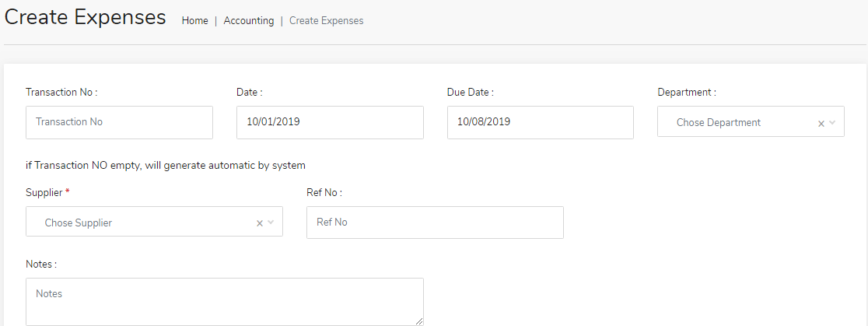Click the Department field label
The image size is (868, 326).
tap(686, 92)
